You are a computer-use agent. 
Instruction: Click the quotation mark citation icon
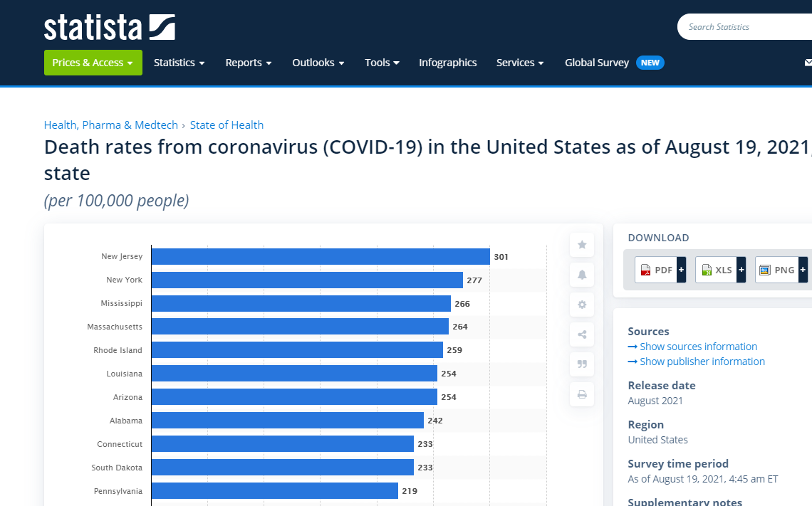582,364
